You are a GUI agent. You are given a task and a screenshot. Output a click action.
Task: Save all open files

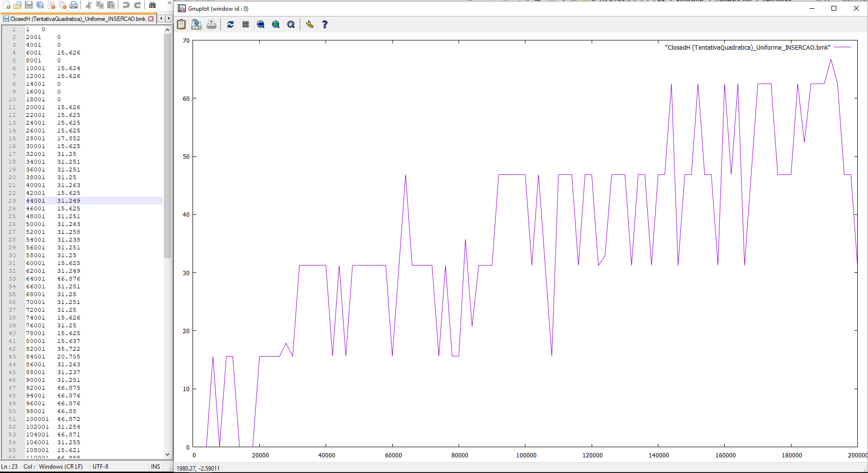click(x=40, y=5)
